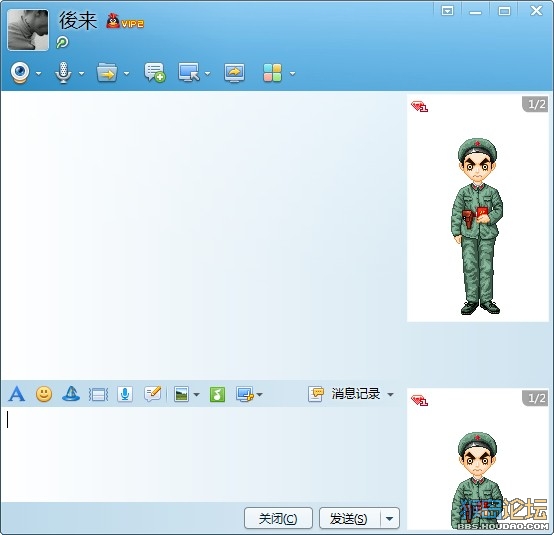Click green Qzone icon under name
The height and width of the screenshot is (535, 554).
coord(63,42)
